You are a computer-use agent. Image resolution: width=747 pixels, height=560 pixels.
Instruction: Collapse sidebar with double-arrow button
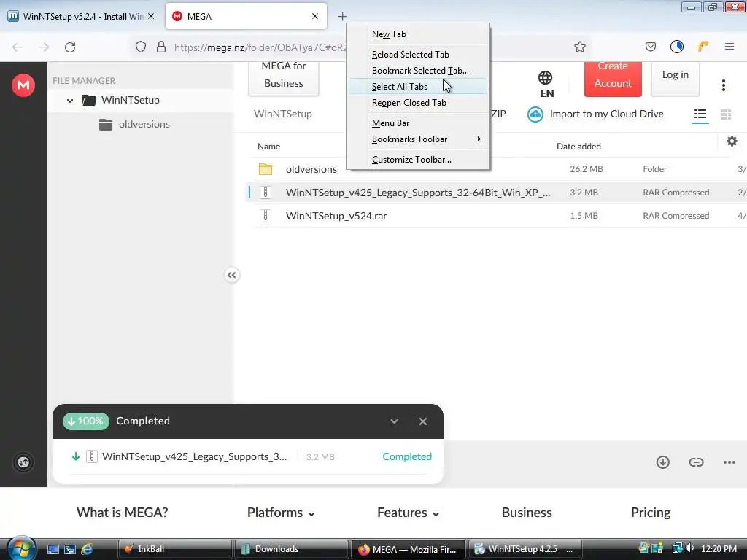(231, 275)
